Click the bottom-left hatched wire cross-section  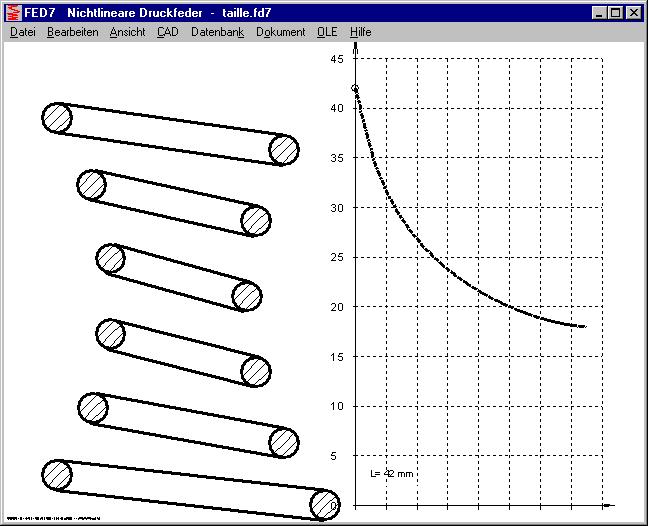[57, 475]
